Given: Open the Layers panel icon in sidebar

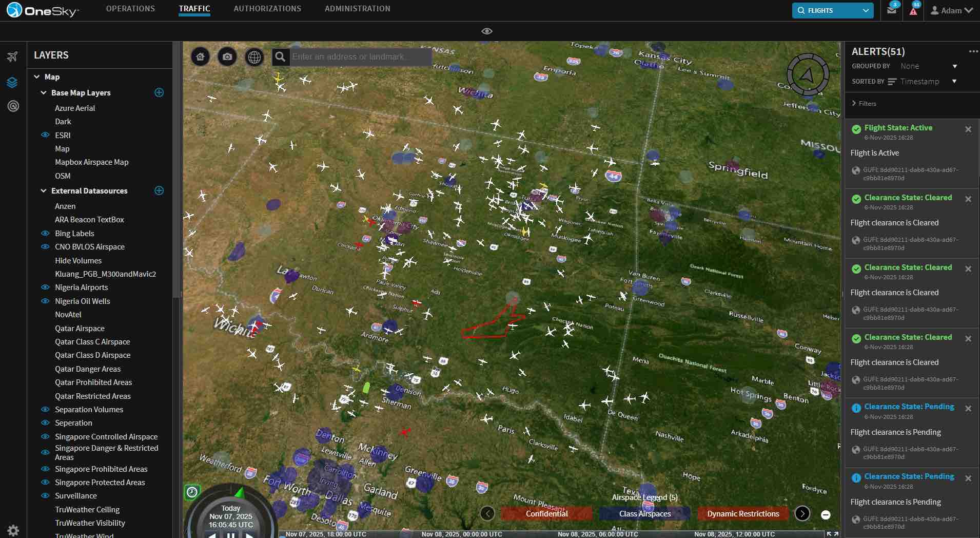Looking at the screenshot, I should pyautogui.click(x=12, y=82).
